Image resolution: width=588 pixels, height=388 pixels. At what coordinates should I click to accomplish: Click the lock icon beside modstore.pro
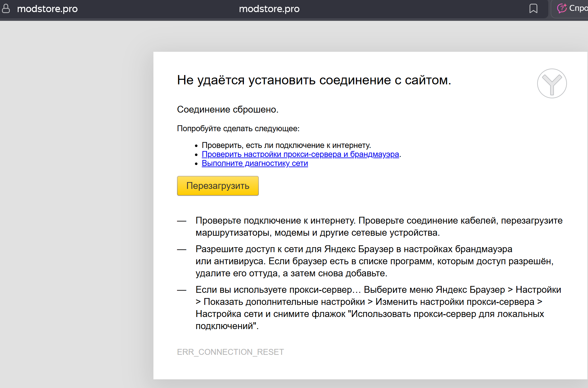[6, 9]
